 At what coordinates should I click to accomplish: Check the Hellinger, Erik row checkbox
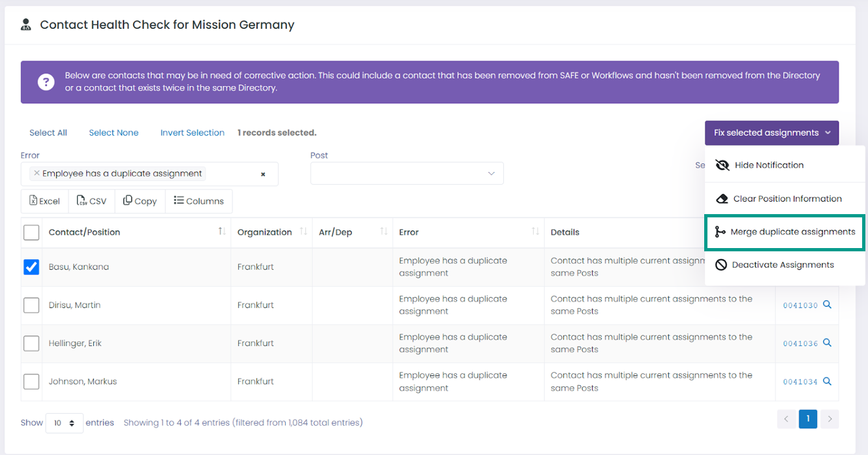click(x=31, y=343)
